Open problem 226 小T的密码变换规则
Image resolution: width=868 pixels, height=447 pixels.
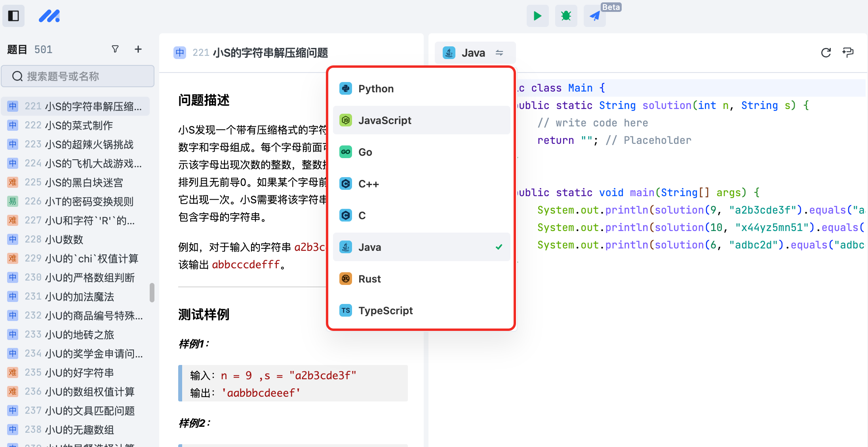[75, 201]
